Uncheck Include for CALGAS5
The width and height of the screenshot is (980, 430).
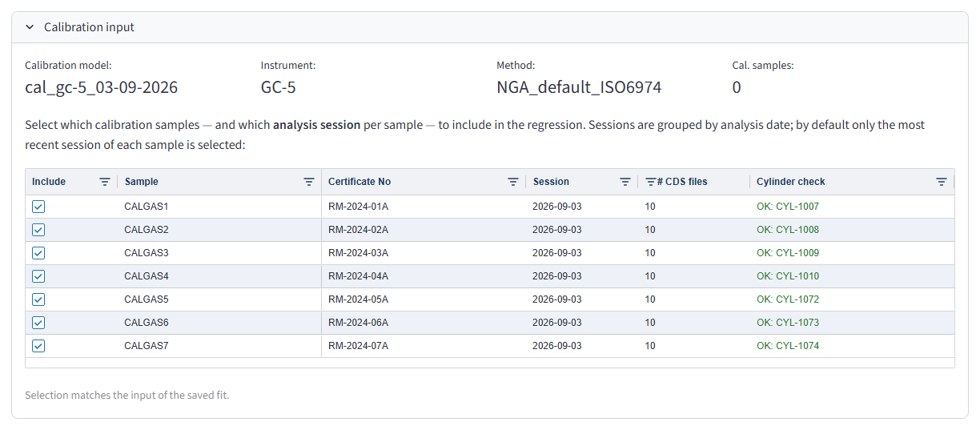38,299
